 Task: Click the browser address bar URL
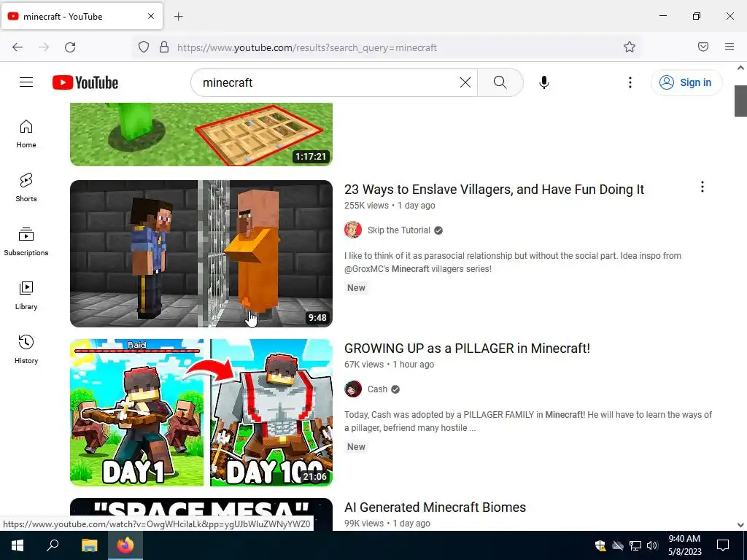click(307, 47)
